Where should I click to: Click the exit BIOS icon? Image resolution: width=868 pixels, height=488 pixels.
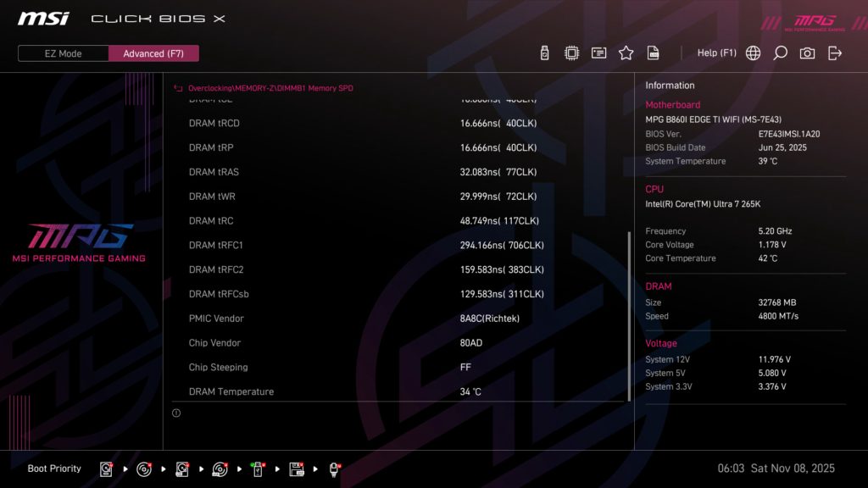point(835,52)
